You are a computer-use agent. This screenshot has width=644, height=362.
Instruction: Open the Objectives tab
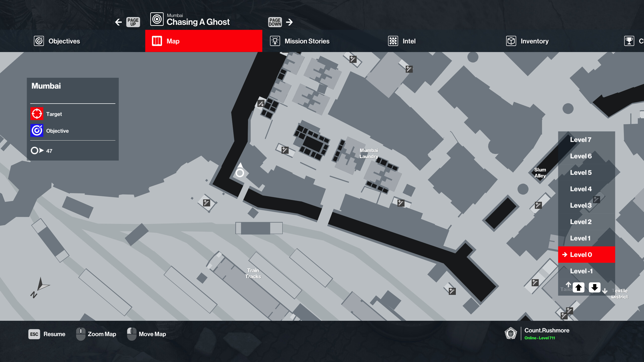64,41
